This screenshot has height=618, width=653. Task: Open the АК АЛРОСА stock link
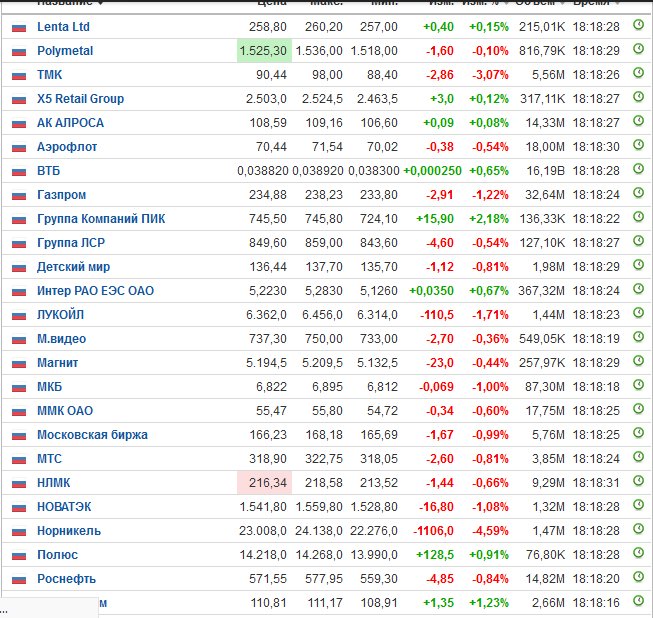click(x=70, y=123)
